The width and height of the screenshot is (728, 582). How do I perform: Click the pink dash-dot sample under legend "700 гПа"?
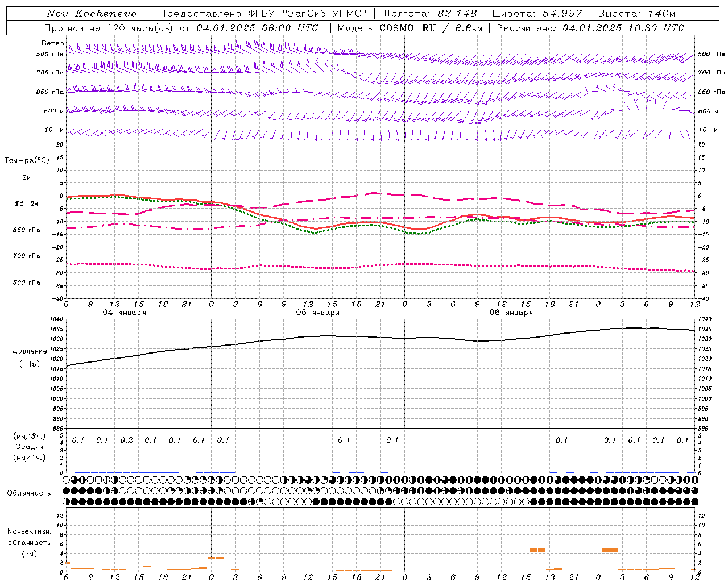25,263
